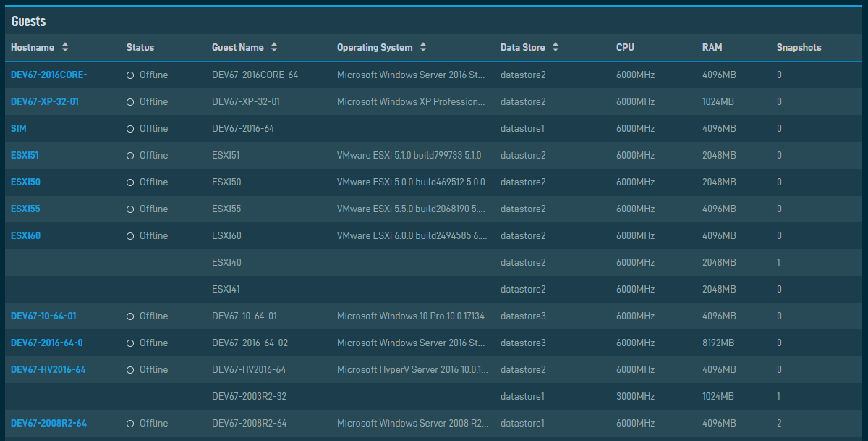Click the Status column header
The width and height of the screenshot is (868, 441).
pyautogui.click(x=140, y=47)
